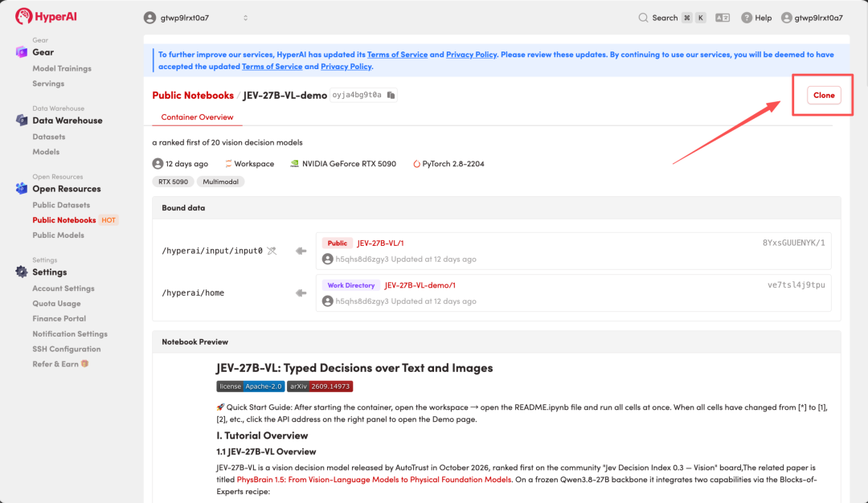The image size is (868, 503).
Task: Select the Container Overview tab
Action: [x=197, y=117]
